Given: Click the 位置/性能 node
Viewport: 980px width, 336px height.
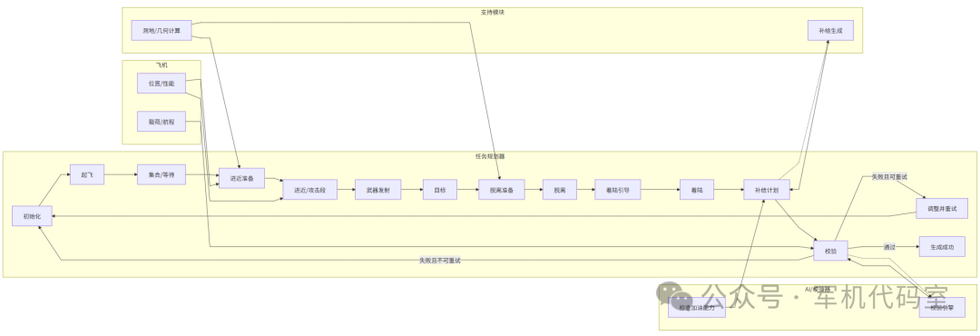Looking at the screenshot, I should pos(162,84).
